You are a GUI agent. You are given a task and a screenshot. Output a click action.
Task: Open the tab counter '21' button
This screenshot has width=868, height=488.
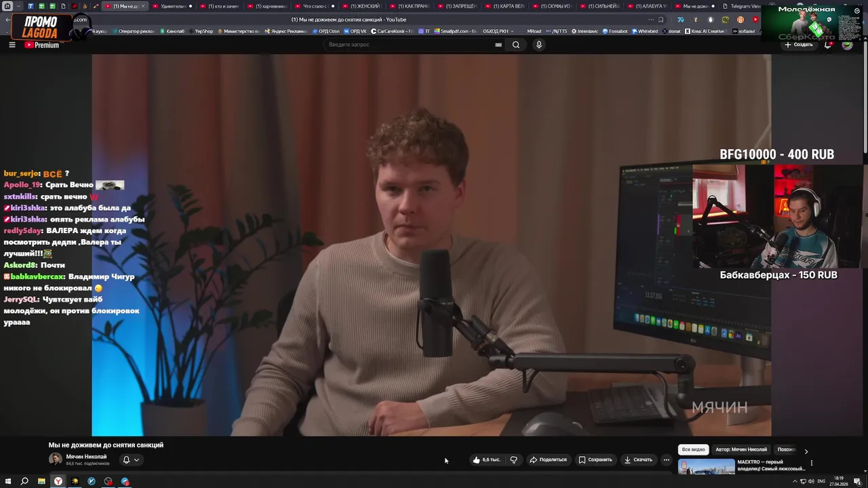point(7,6)
